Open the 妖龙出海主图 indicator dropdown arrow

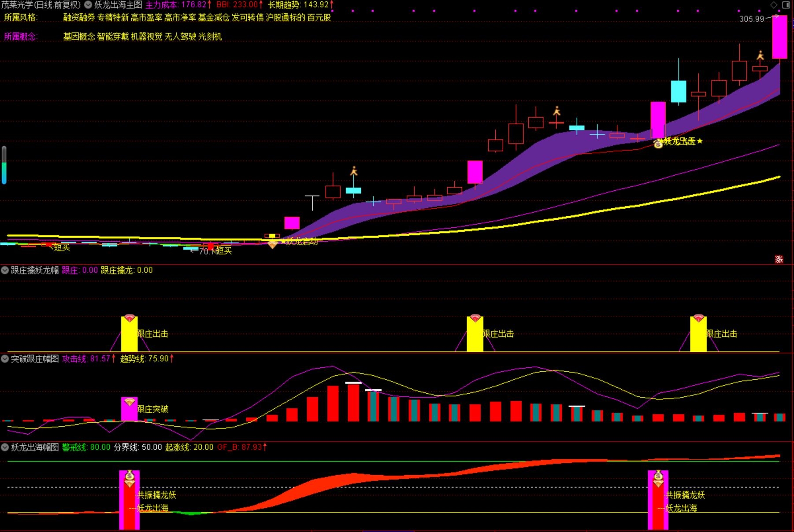pyautogui.click(x=88, y=5)
